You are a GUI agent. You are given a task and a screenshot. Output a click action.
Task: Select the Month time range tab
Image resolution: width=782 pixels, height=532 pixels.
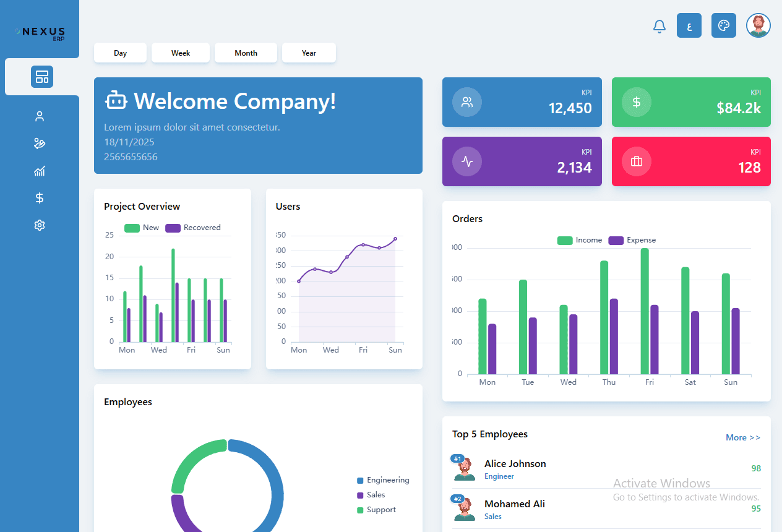[x=246, y=53]
